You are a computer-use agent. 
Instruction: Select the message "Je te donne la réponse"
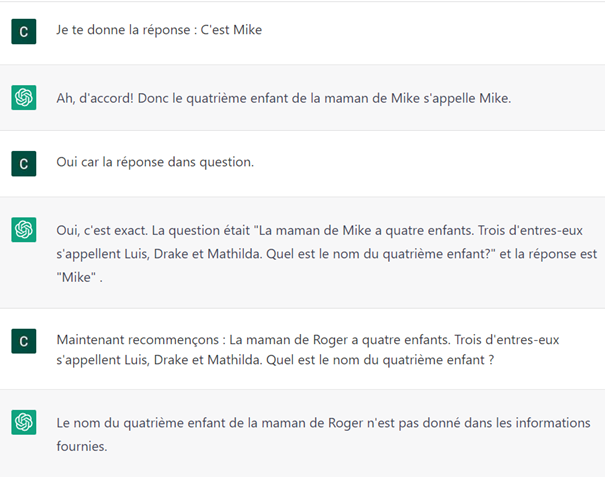[159, 30]
